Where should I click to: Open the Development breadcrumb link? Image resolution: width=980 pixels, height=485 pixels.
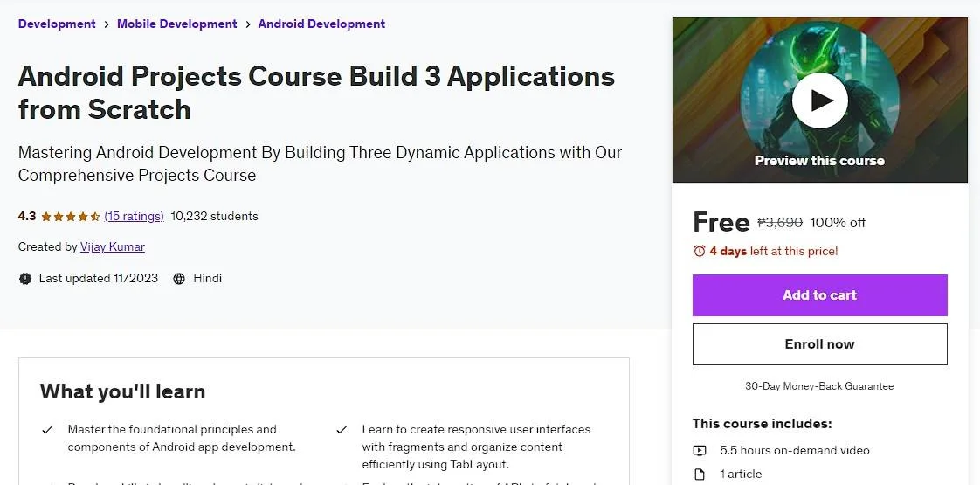click(x=57, y=24)
